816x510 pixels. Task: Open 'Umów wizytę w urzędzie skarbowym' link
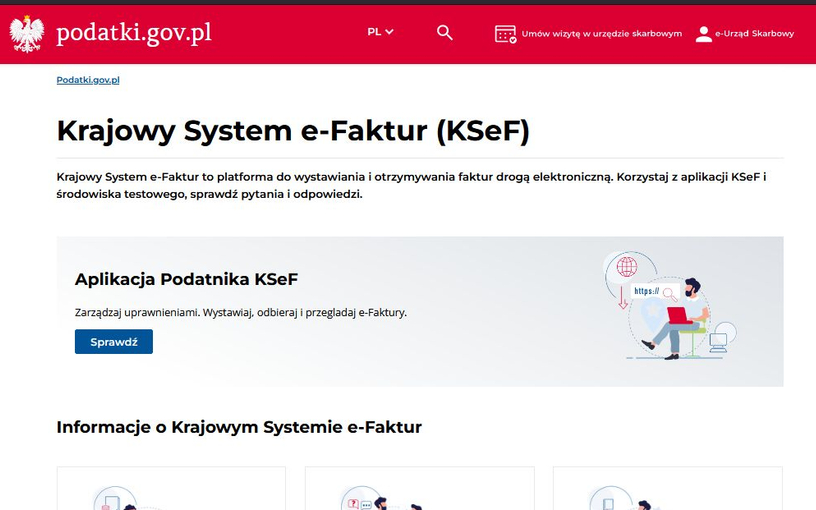coord(602,34)
